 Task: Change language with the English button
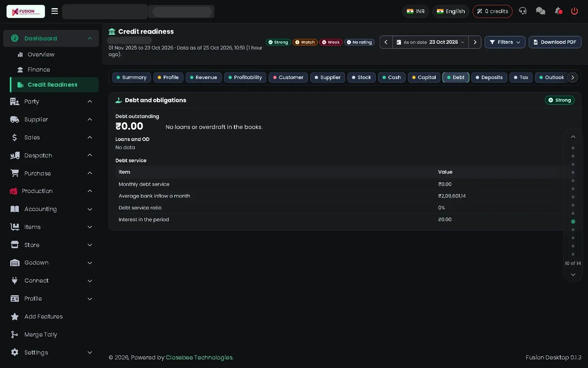point(451,11)
